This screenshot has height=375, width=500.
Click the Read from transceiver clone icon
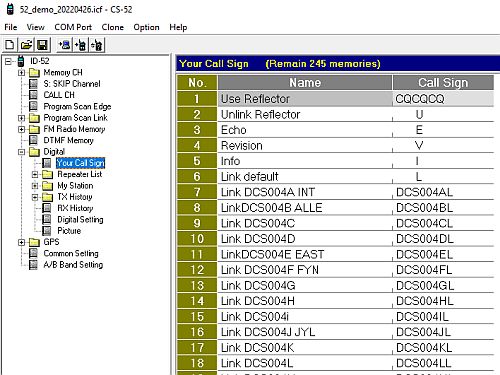[x=65, y=45]
